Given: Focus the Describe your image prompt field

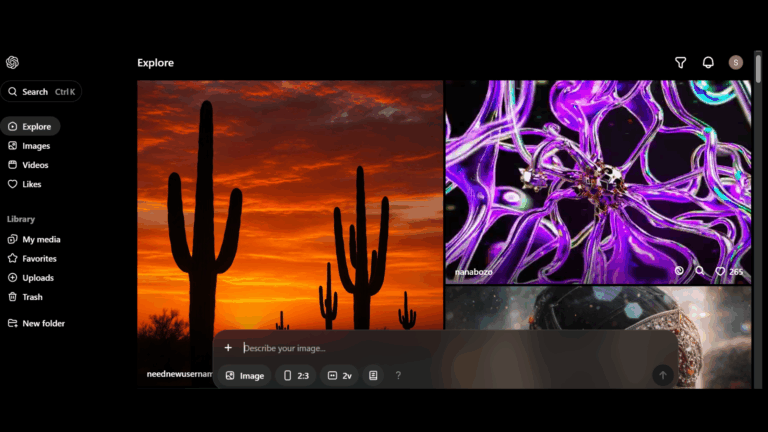Looking at the screenshot, I should coord(456,348).
